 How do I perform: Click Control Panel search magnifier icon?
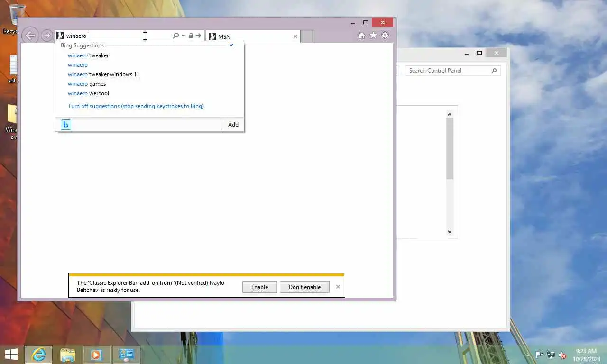(x=494, y=71)
